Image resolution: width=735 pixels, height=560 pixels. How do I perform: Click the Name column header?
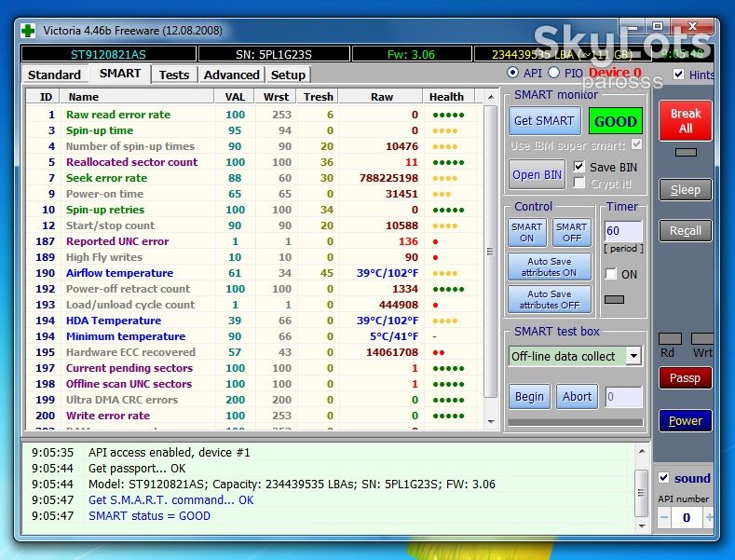coord(137,97)
